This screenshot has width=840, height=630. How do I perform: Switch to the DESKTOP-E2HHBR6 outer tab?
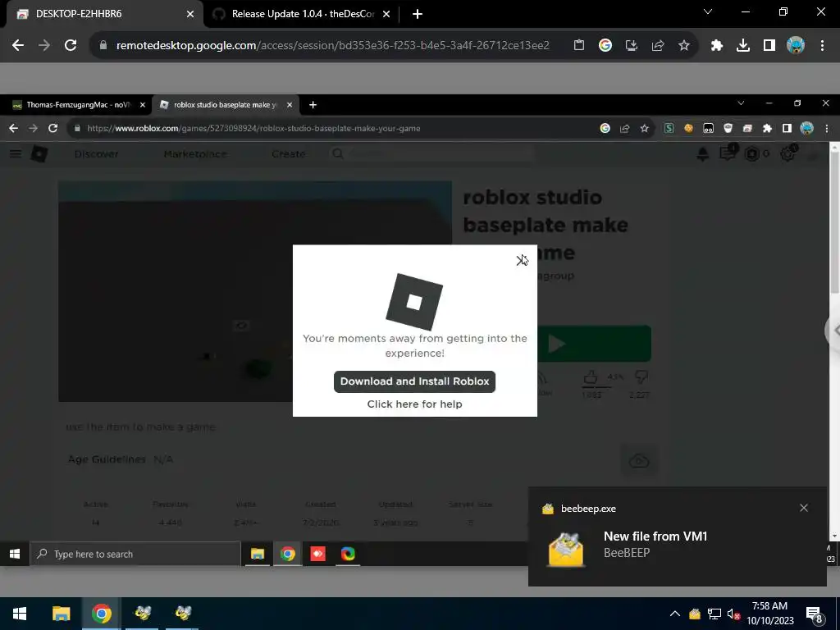tap(104, 14)
